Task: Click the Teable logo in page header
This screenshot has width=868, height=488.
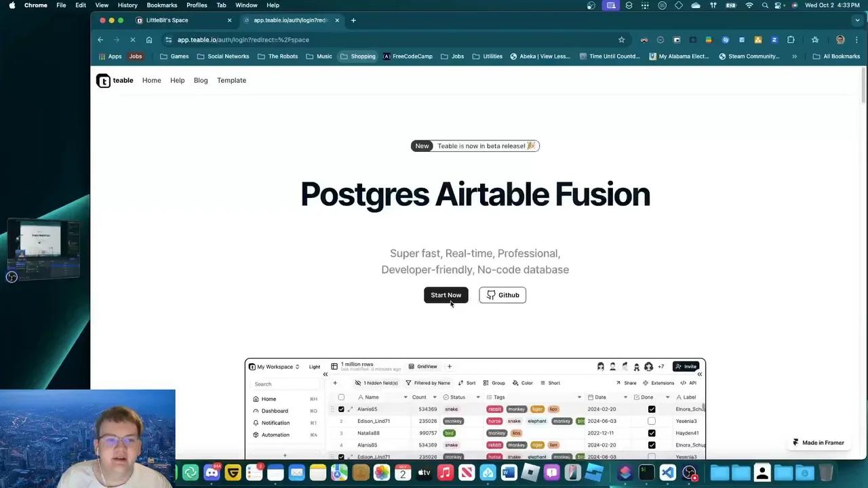Action: (115, 81)
